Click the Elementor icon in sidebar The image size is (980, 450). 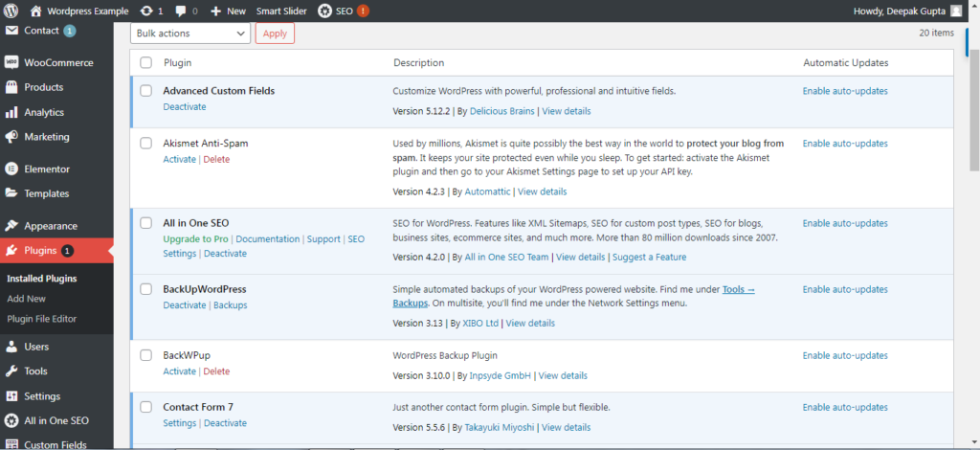click(11, 169)
